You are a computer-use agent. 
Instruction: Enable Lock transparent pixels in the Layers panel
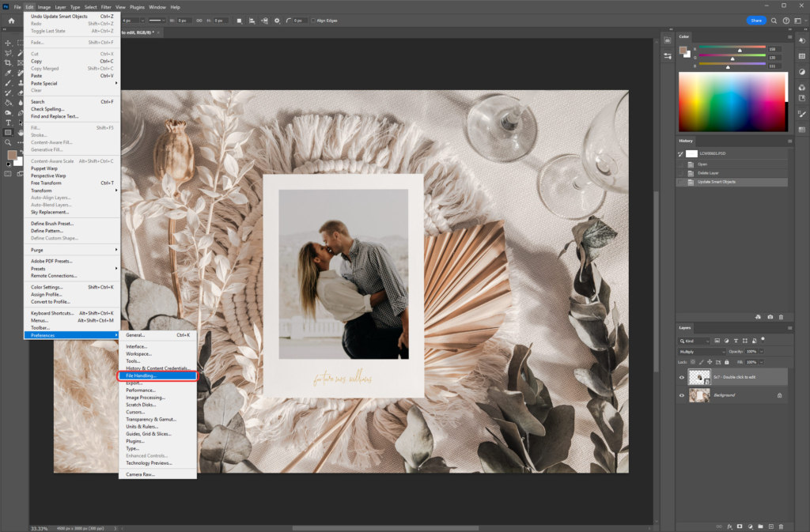click(x=692, y=362)
